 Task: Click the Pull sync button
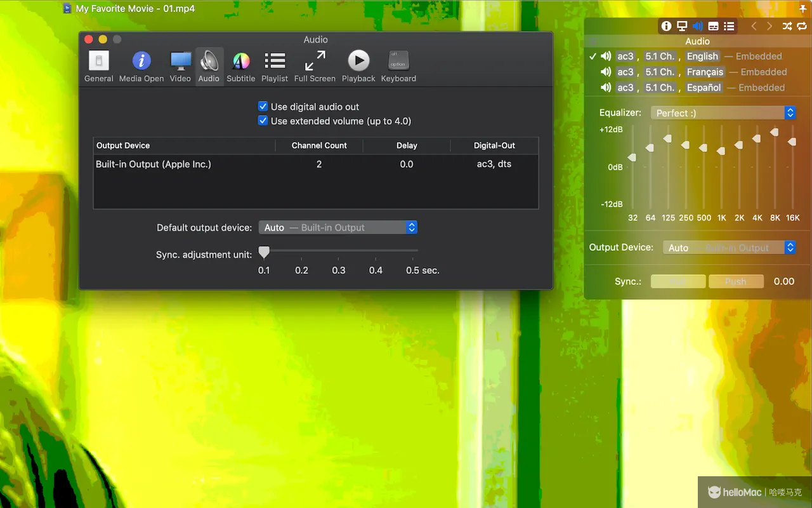(x=678, y=281)
